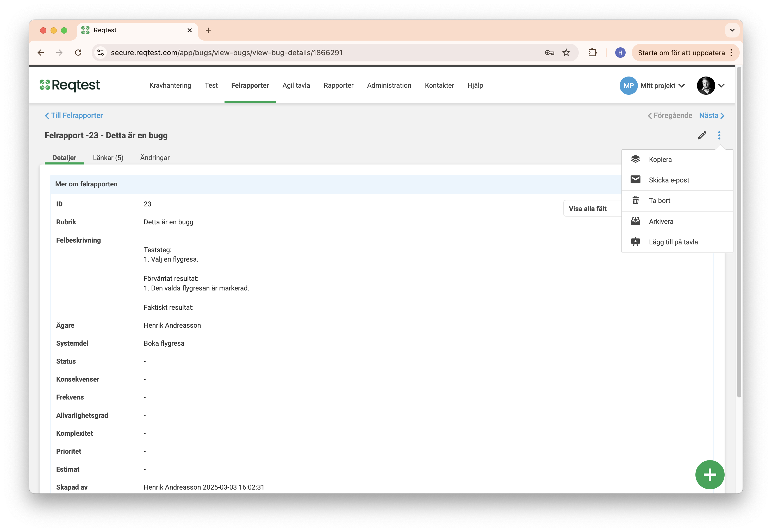Go back via Till Felrapporter link

74,115
